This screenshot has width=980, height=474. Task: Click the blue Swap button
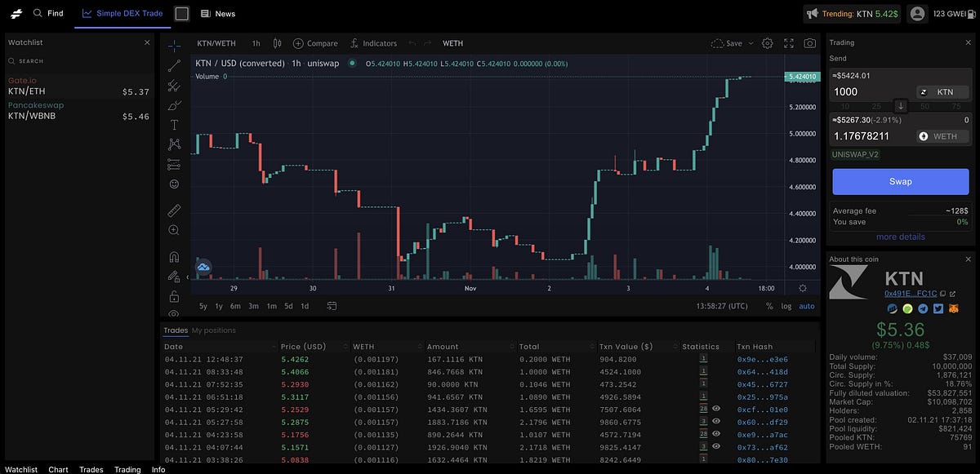[x=901, y=181]
